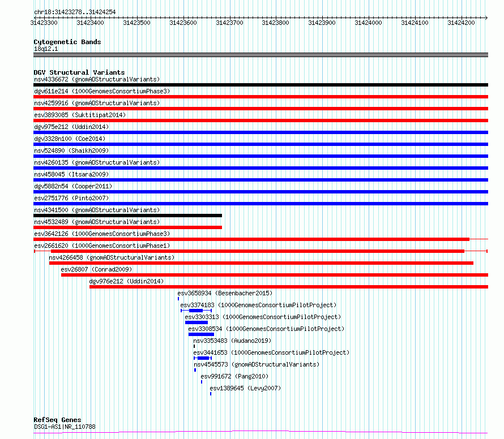Open variant esv991672 (Pang2010)

tap(234, 376)
